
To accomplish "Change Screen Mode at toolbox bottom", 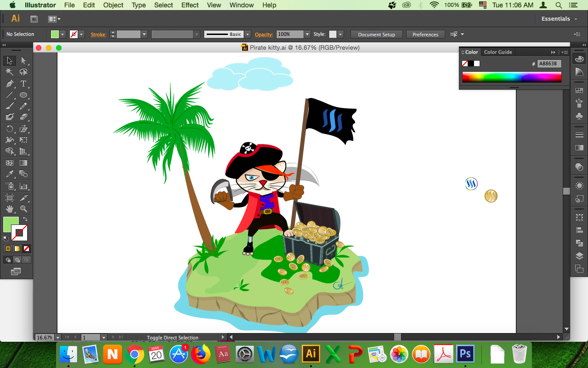I will 16,272.
